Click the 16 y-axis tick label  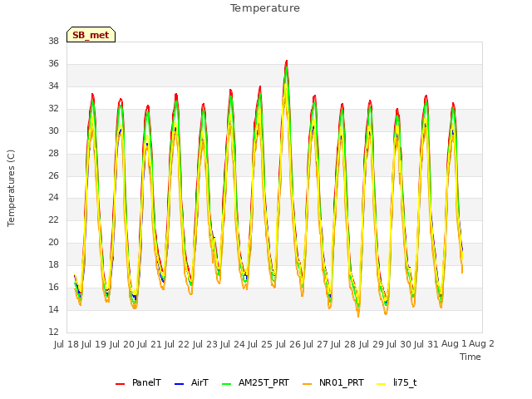53,287
